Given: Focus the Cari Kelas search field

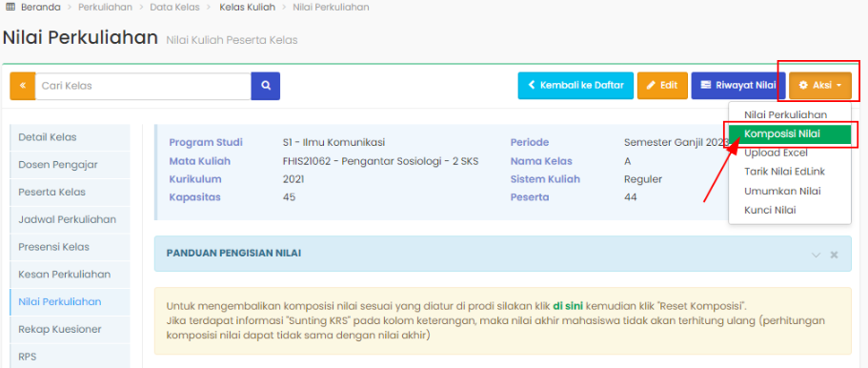Looking at the screenshot, I should [x=143, y=86].
